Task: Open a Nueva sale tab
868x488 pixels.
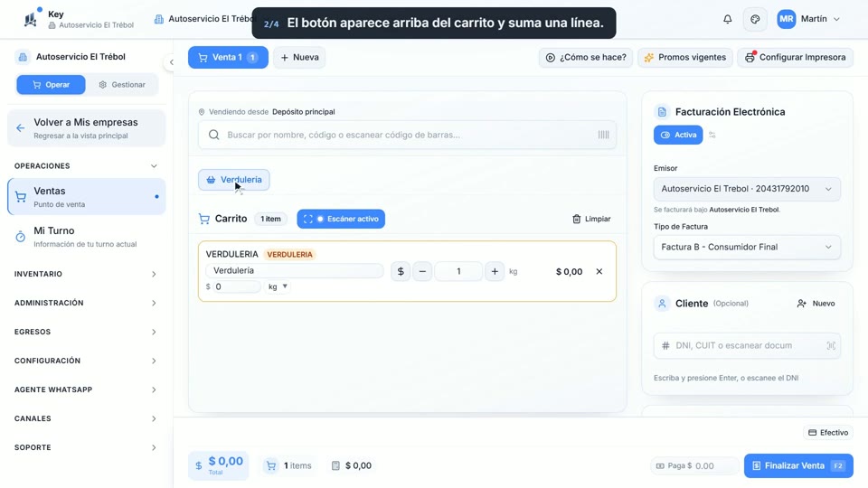Action: point(299,58)
